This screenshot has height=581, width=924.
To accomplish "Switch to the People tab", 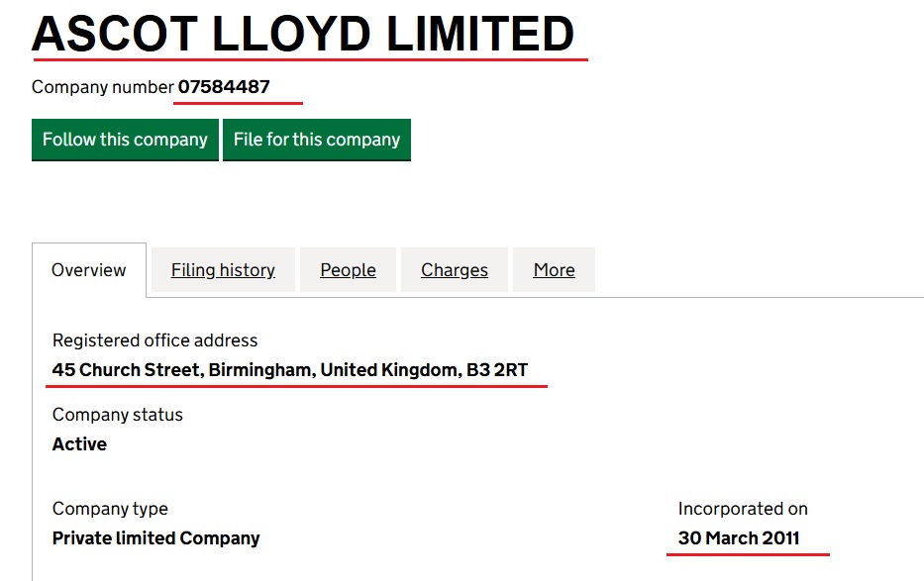I will point(348,270).
